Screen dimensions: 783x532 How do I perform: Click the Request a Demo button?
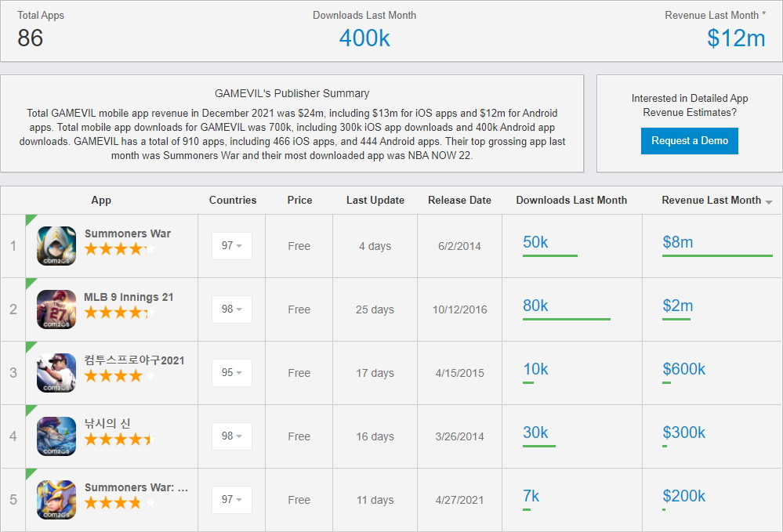coord(690,141)
